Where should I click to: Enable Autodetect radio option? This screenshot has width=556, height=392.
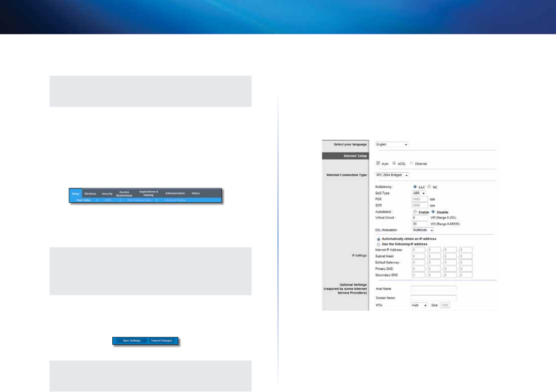[415, 212]
